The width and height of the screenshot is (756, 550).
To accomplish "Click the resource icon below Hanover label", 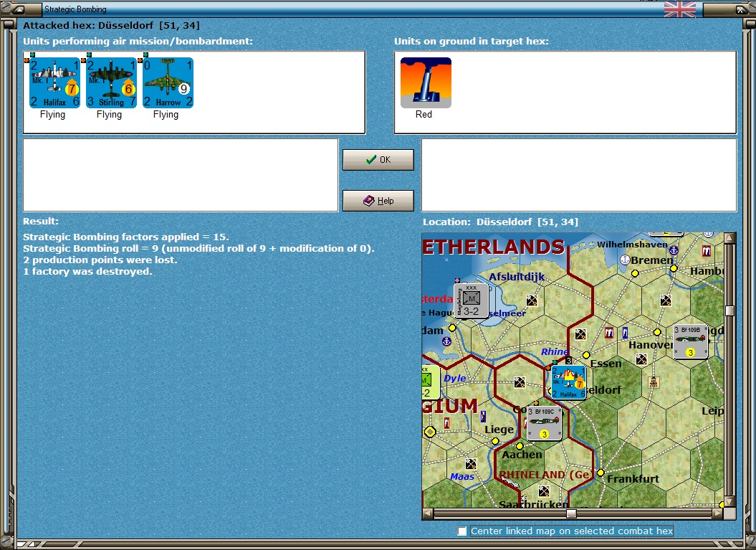I will [x=641, y=359].
